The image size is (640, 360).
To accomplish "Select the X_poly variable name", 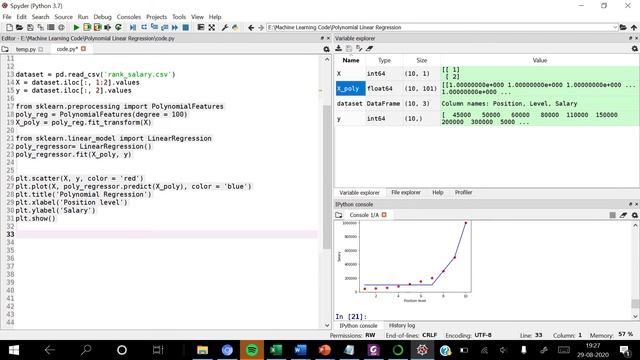I will (350, 89).
